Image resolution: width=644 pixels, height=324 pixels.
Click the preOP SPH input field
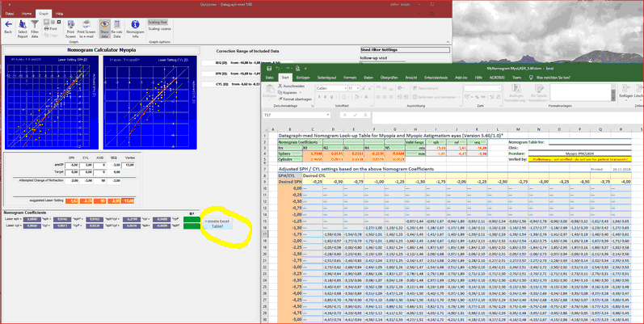click(x=73, y=163)
